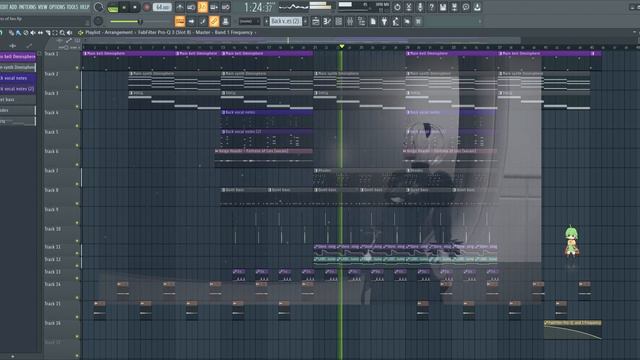The width and height of the screenshot is (640, 360).
Task: Mute Track 1 via its green LED
Action: 77,68
